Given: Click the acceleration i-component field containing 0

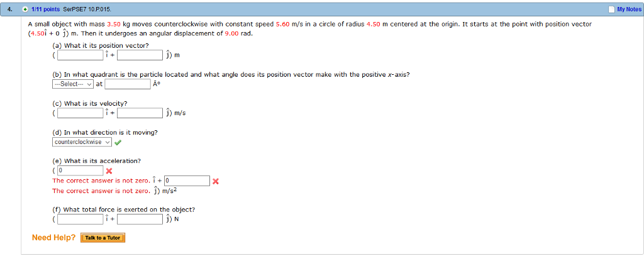Looking at the screenshot, I should (x=80, y=170).
